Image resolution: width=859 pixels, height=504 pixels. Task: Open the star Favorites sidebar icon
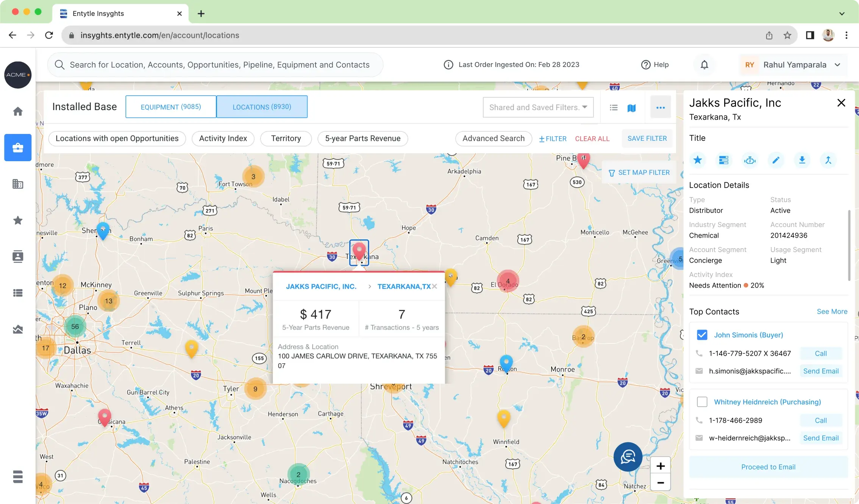point(18,220)
